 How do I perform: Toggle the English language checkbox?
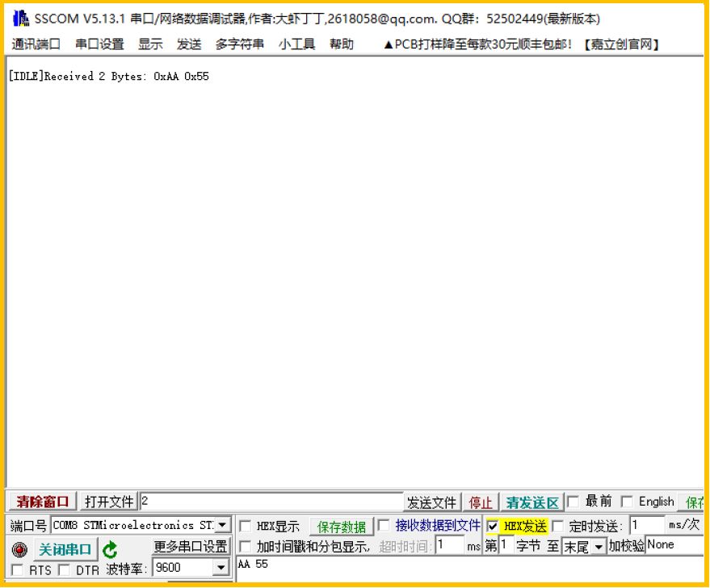(627, 502)
